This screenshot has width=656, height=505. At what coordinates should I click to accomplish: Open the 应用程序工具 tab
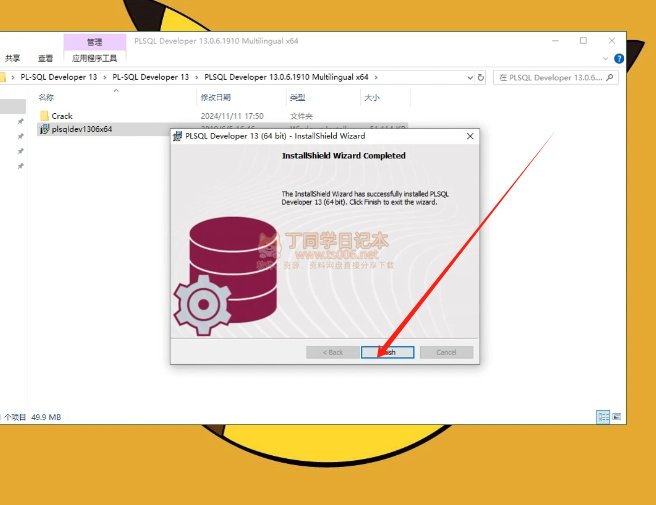(x=95, y=58)
